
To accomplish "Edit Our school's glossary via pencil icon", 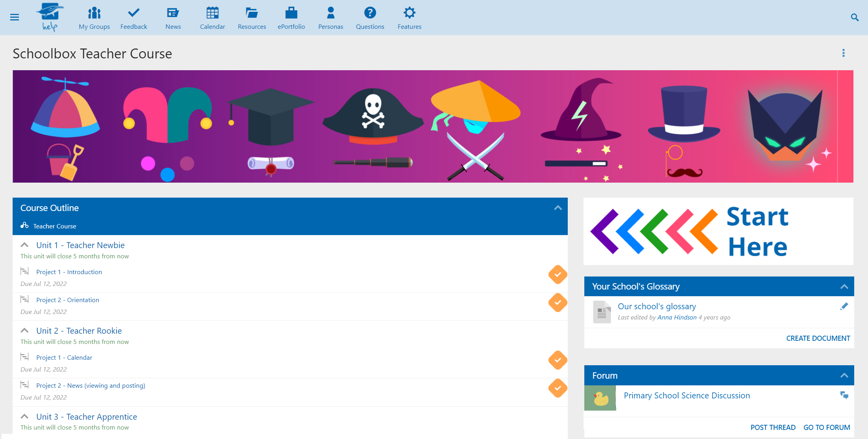I will 845,306.
